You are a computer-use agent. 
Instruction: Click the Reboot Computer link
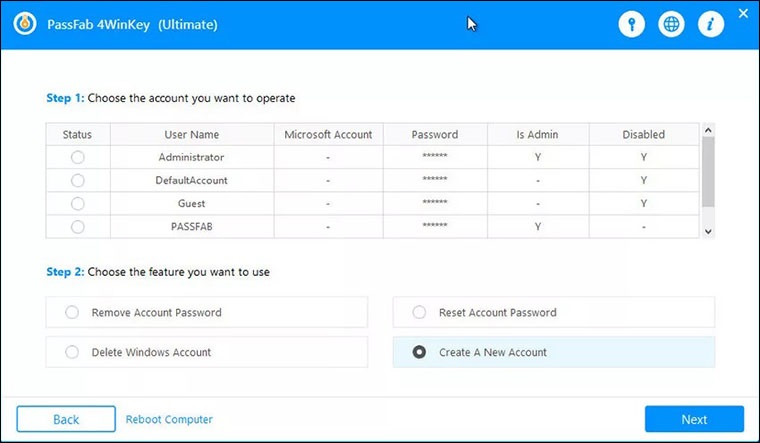click(169, 419)
